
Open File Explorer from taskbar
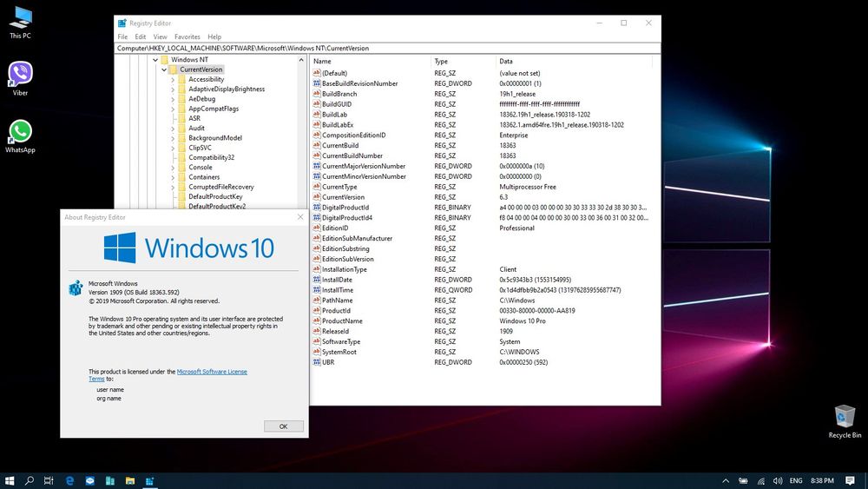(x=129, y=480)
